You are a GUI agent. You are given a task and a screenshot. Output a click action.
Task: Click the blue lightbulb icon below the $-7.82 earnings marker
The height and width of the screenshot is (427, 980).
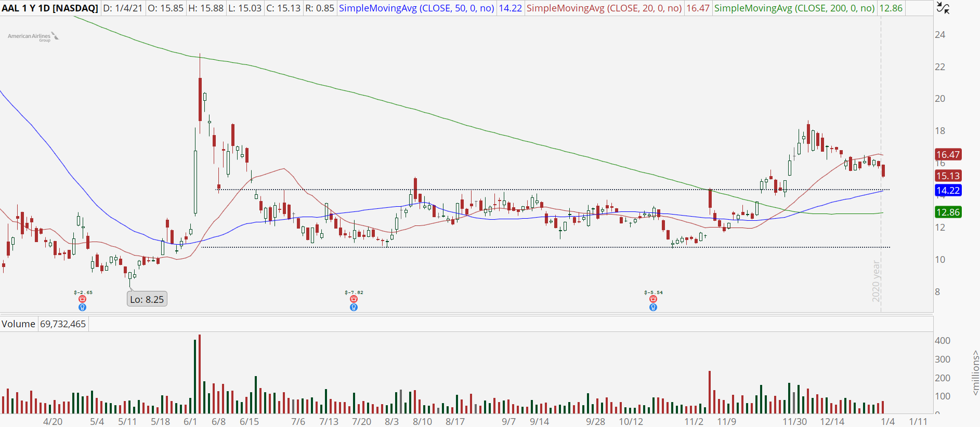(x=354, y=308)
